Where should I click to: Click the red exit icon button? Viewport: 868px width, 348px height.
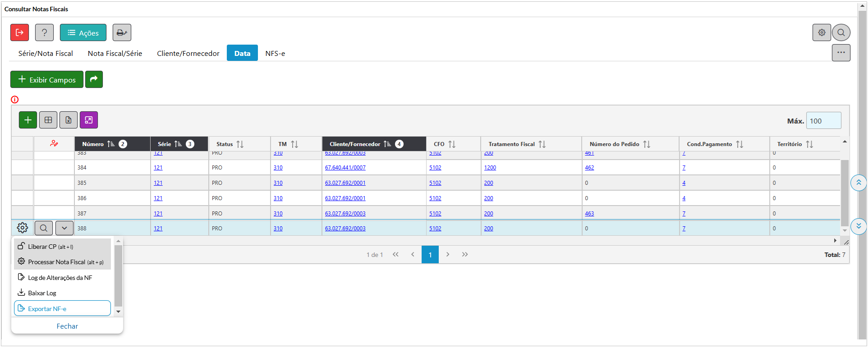[x=19, y=32]
